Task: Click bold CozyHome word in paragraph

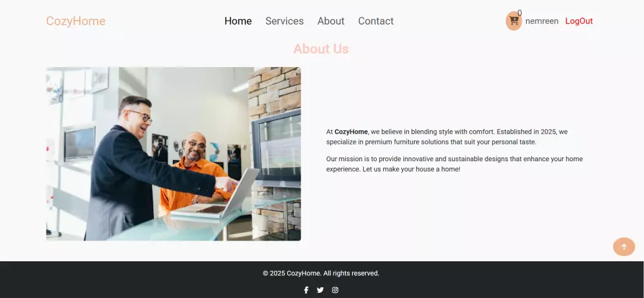Action: pos(351,132)
